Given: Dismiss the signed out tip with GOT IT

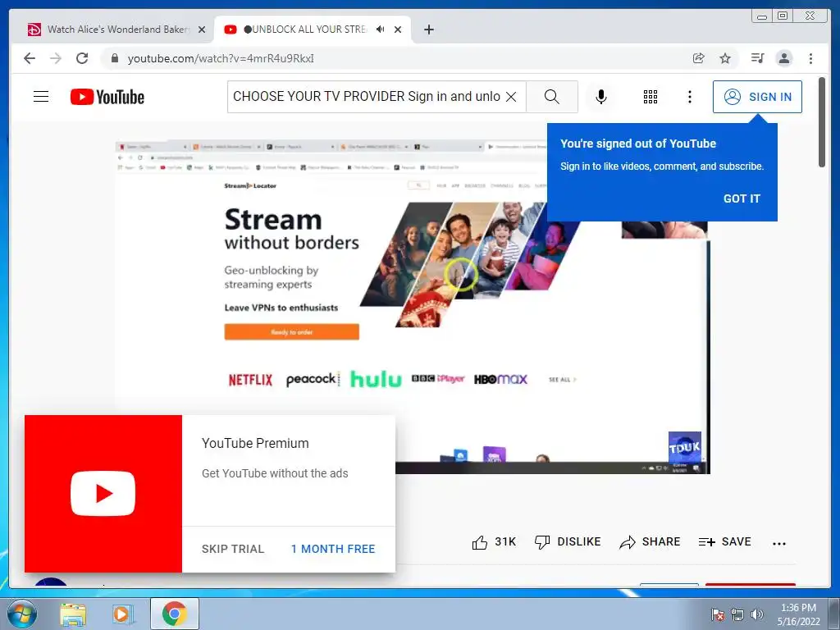Looking at the screenshot, I should click(742, 199).
